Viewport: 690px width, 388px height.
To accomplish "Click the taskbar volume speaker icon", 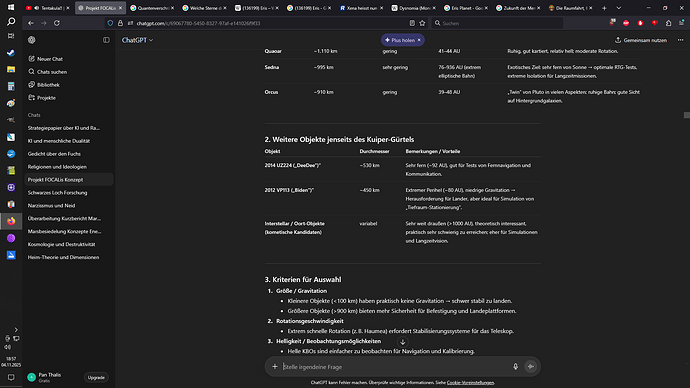I will (x=7, y=347).
